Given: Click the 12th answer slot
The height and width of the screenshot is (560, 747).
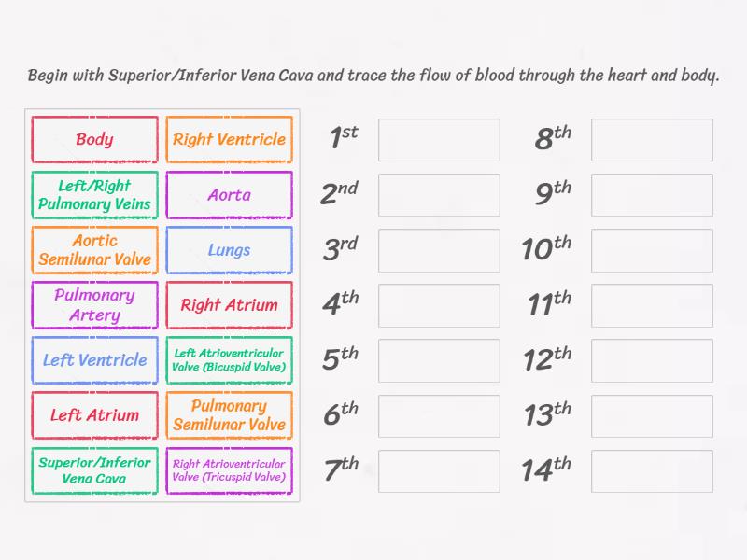Looking at the screenshot, I should point(652,359).
